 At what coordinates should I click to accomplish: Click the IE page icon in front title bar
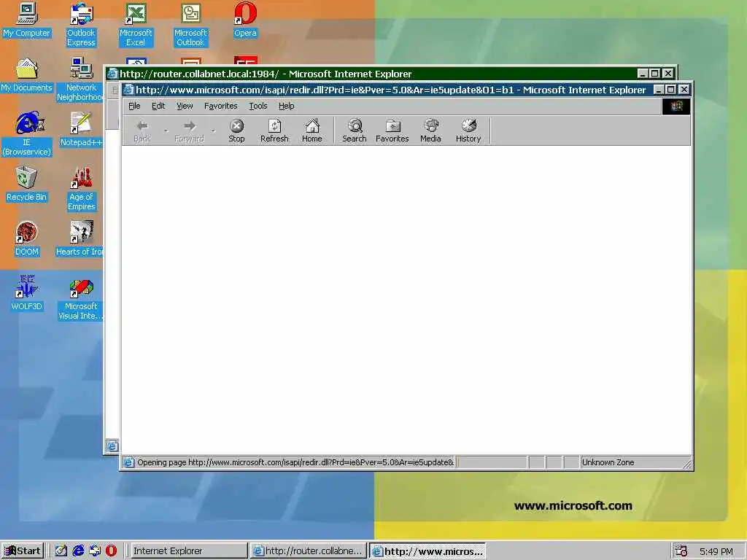click(128, 90)
